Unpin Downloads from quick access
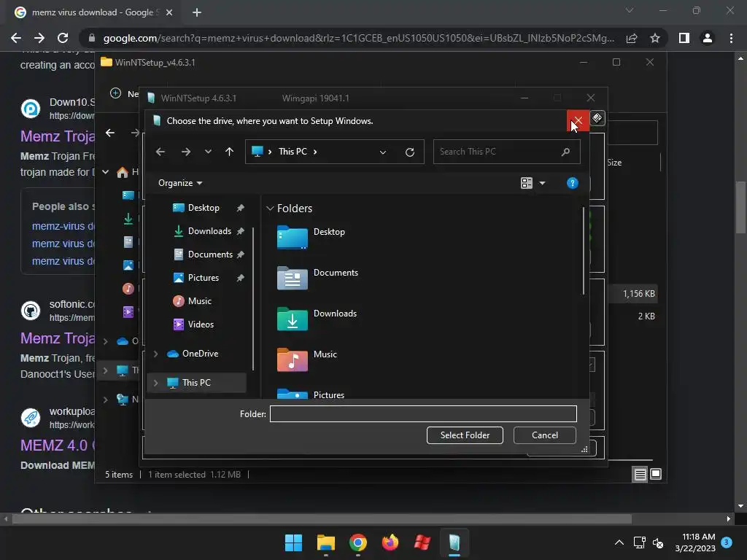747x560 pixels. (241, 231)
